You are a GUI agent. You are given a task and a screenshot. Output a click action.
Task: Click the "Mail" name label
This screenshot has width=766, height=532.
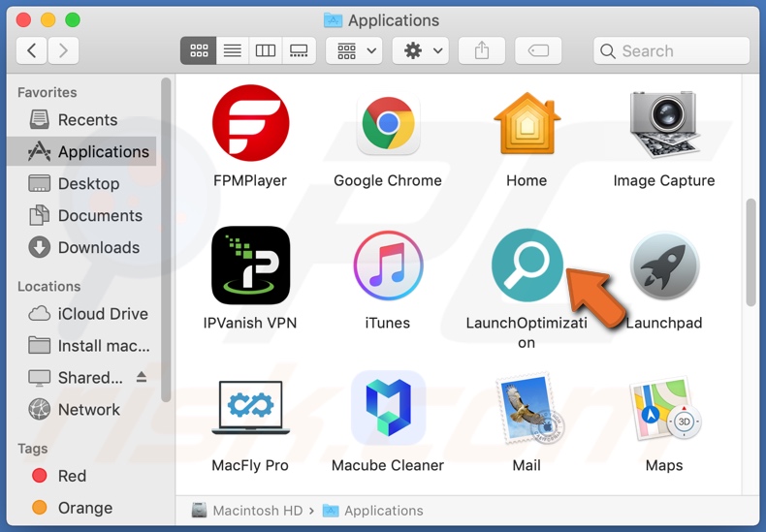(527, 466)
